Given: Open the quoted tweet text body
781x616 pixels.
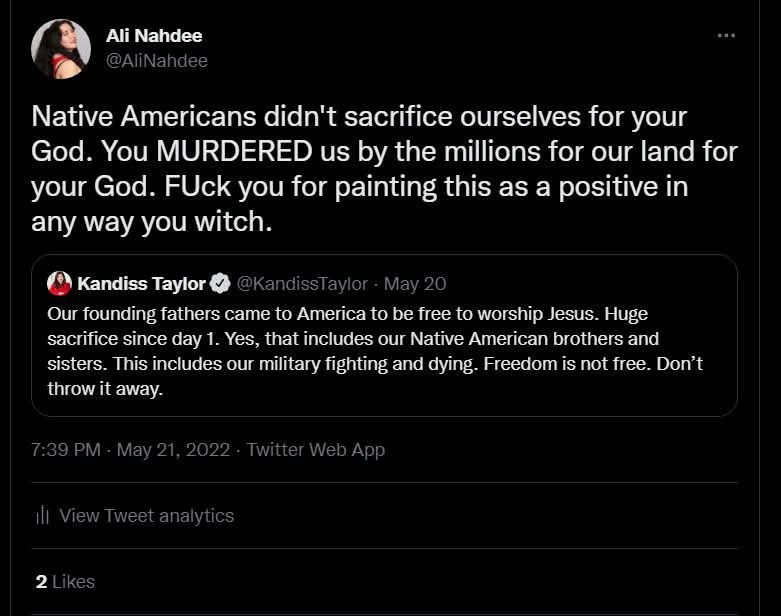Looking at the screenshot, I should click(376, 351).
